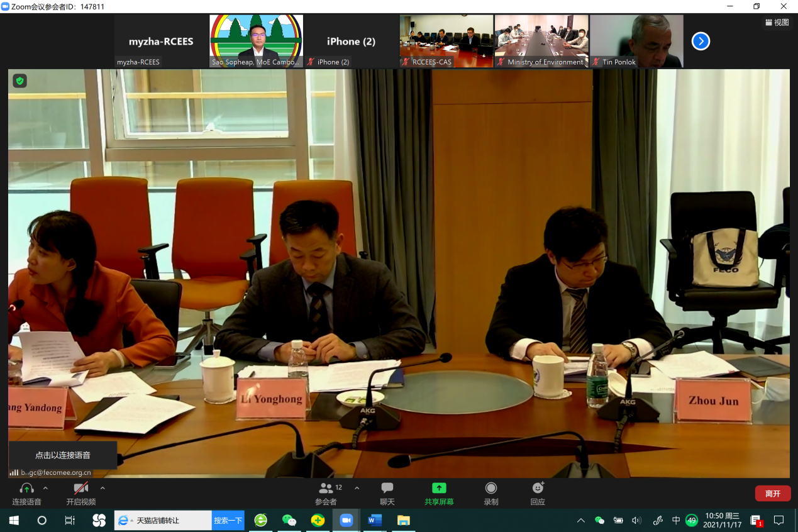Click the red Leave (离开) button
798x532 pixels.
click(x=773, y=494)
